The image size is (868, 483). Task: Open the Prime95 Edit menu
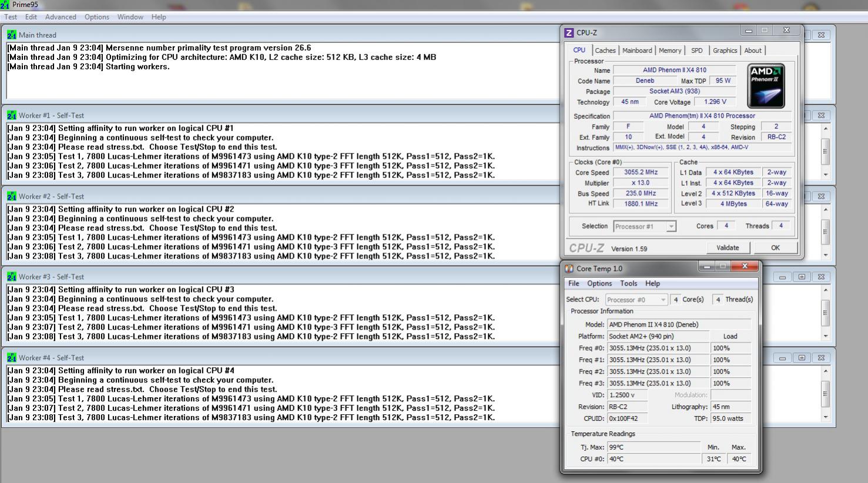[x=31, y=17]
